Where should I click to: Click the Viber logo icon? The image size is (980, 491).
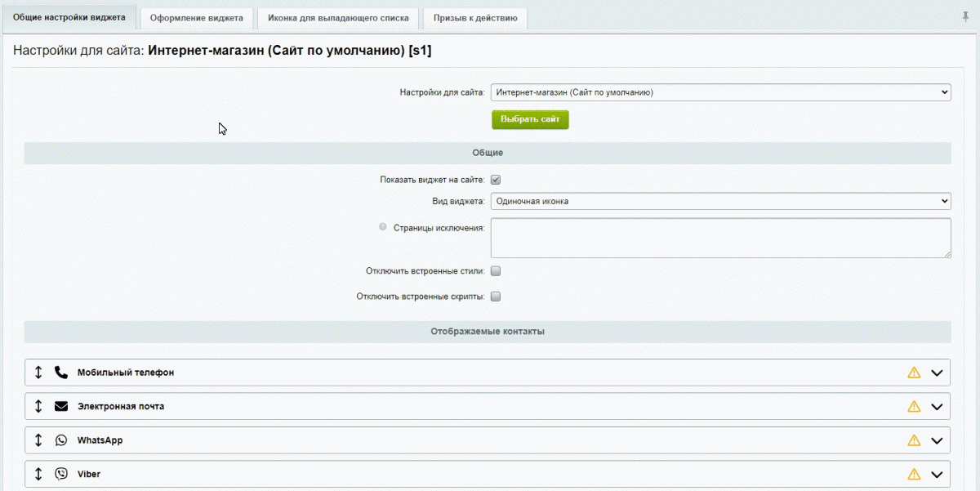tap(61, 474)
